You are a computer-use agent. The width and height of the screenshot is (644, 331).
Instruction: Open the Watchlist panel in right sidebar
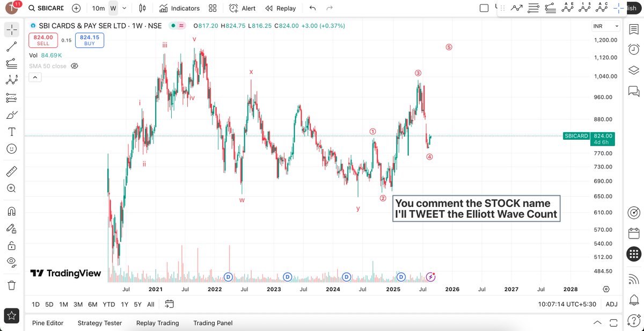(x=633, y=30)
